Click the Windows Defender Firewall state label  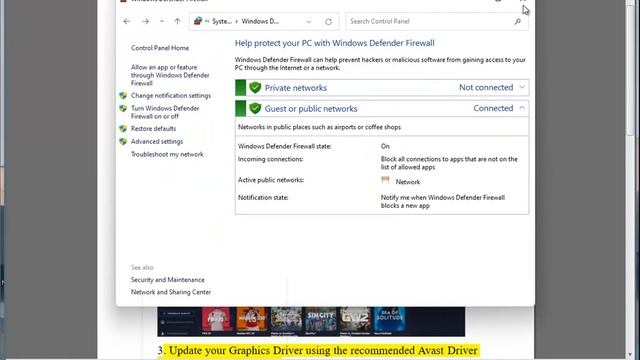(284, 146)
